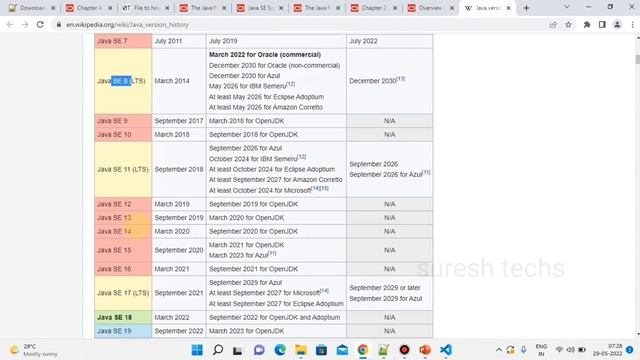This screenshot has height=360, width=640.
Task: Open citation 13 next to December 2030
Action: pyautogui.click(x=401, y=78)
